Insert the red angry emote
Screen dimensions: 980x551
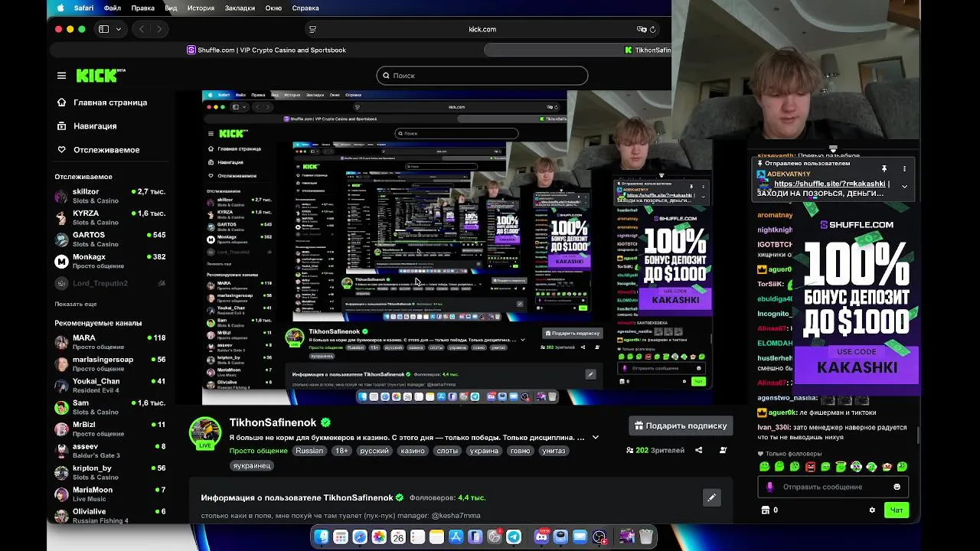coord(810,467)
